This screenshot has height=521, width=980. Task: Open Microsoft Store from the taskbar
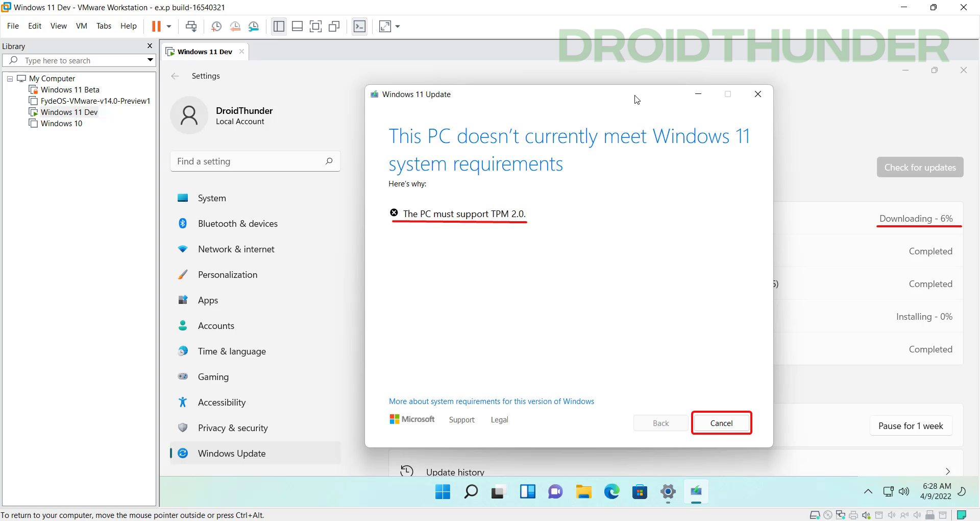[640, 492]
